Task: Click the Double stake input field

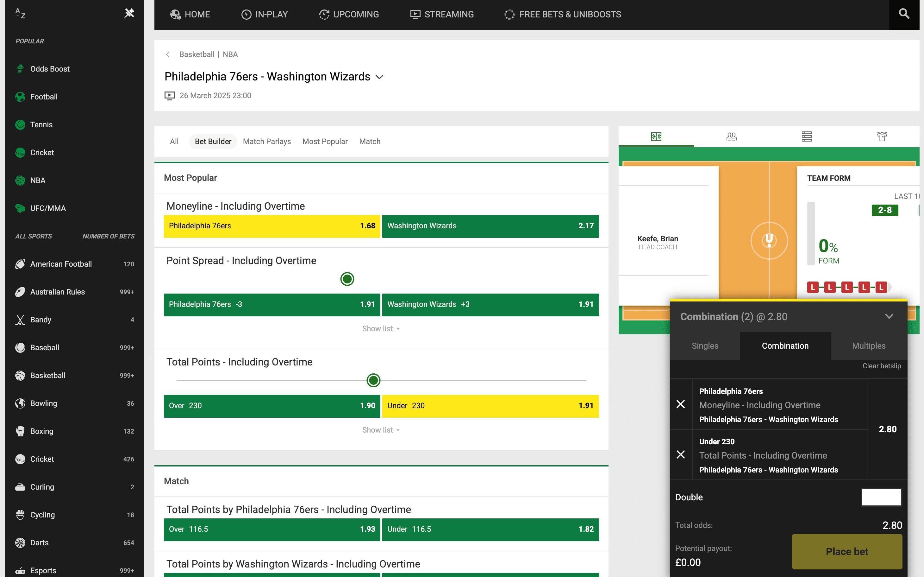Action: (881, 497)
